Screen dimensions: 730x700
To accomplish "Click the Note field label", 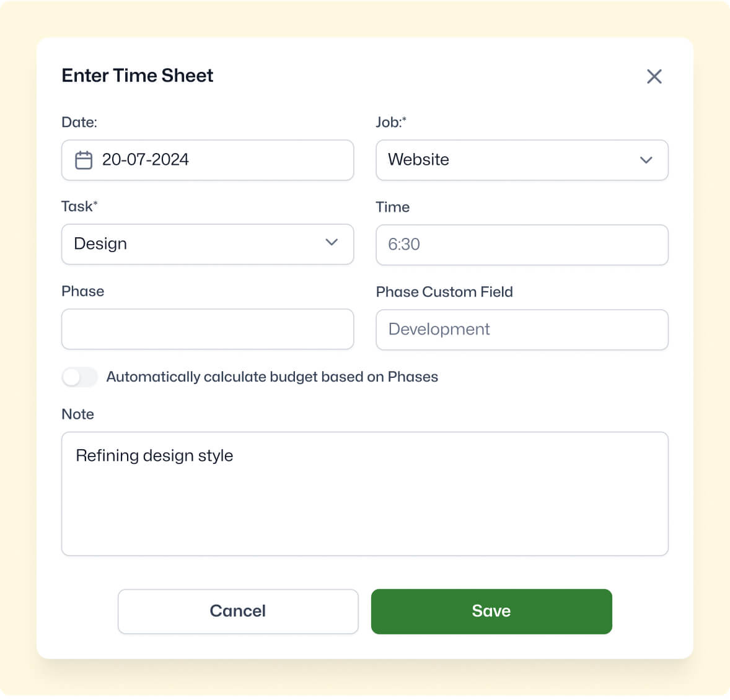I will pyautogui.click(x=77, y=414).
